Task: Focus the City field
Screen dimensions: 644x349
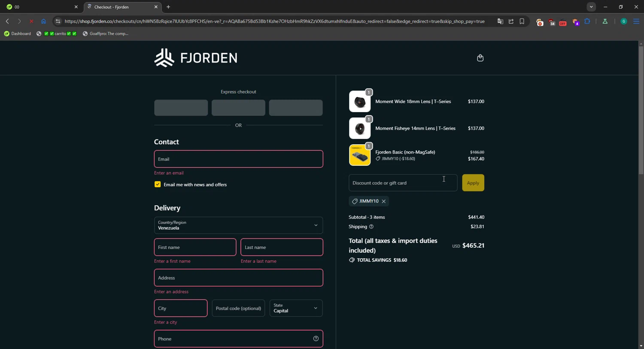Action: tap(181, 308)
